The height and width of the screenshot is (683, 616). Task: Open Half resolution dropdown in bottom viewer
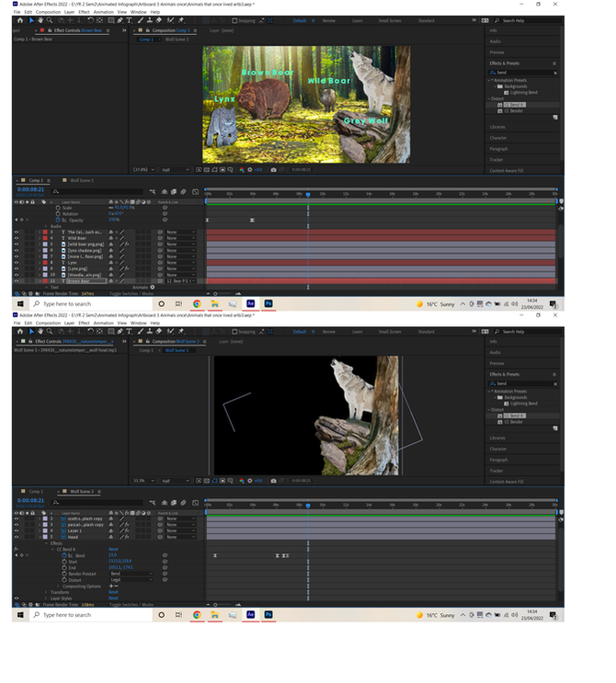pos(176,481)
